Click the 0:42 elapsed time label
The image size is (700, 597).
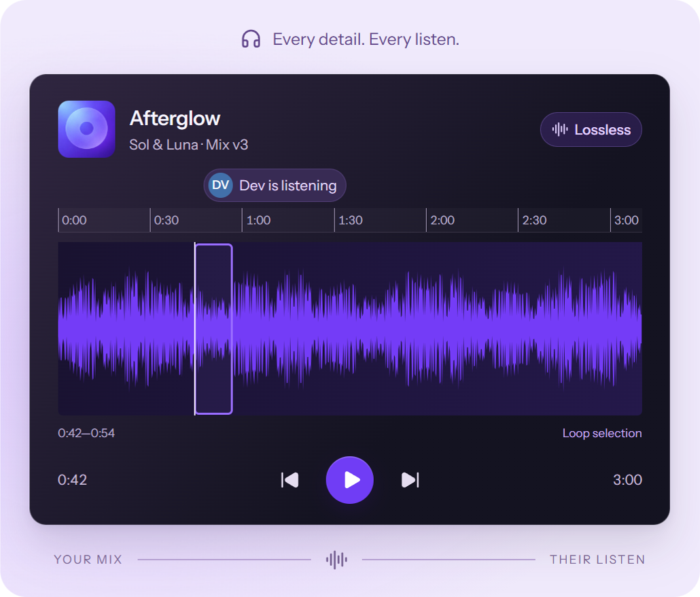coord(72,480)
